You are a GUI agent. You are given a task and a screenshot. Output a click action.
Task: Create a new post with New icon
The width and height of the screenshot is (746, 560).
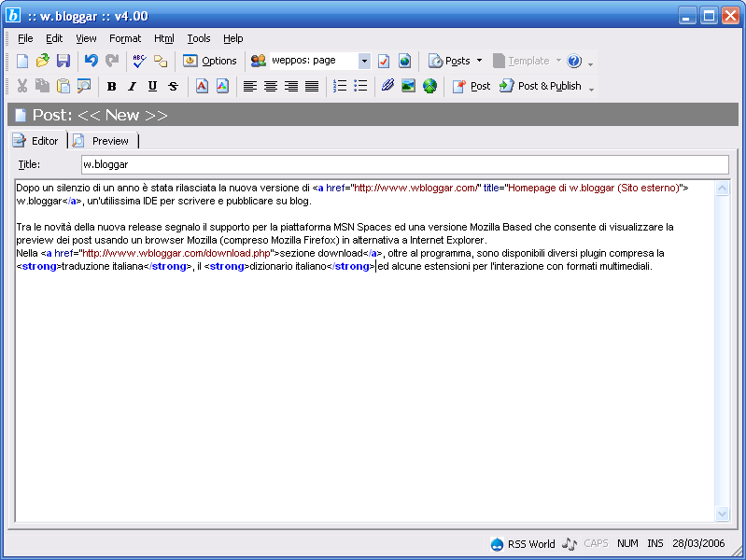coord(22,61)
